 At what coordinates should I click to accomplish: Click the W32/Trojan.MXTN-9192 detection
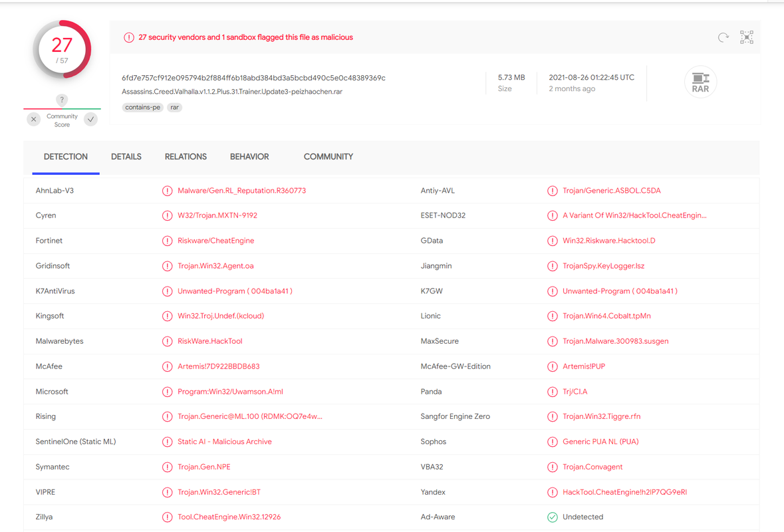pyautogui.click(x=217, y=216)
